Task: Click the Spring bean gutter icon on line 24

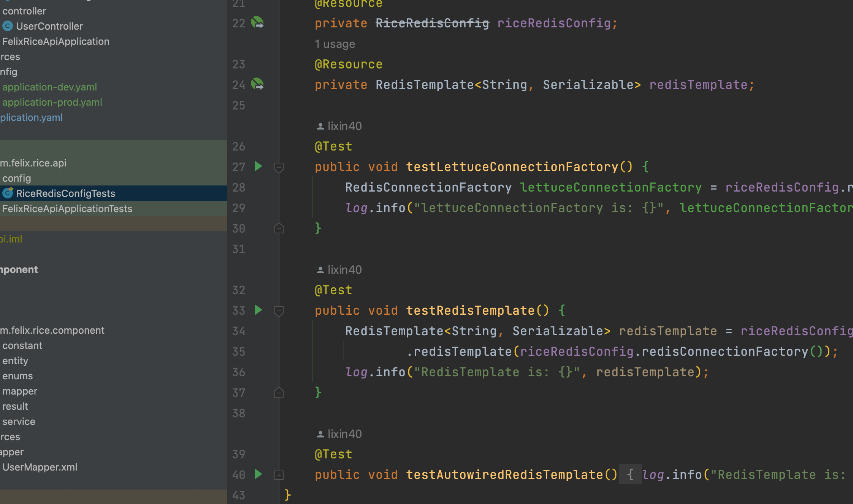Action: (257, 84)
